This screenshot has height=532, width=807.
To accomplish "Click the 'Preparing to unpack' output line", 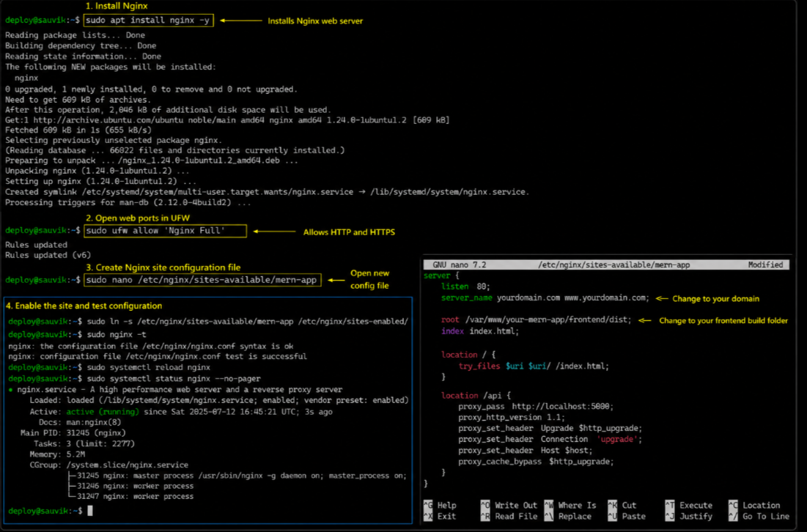I will click(x=151, y=160).
